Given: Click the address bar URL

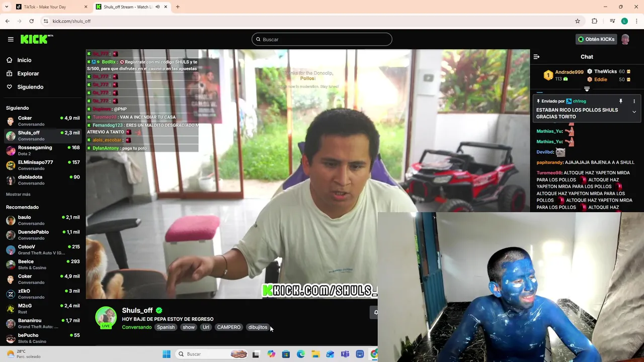Looking at the screenshot, I should tap(71, 21).
